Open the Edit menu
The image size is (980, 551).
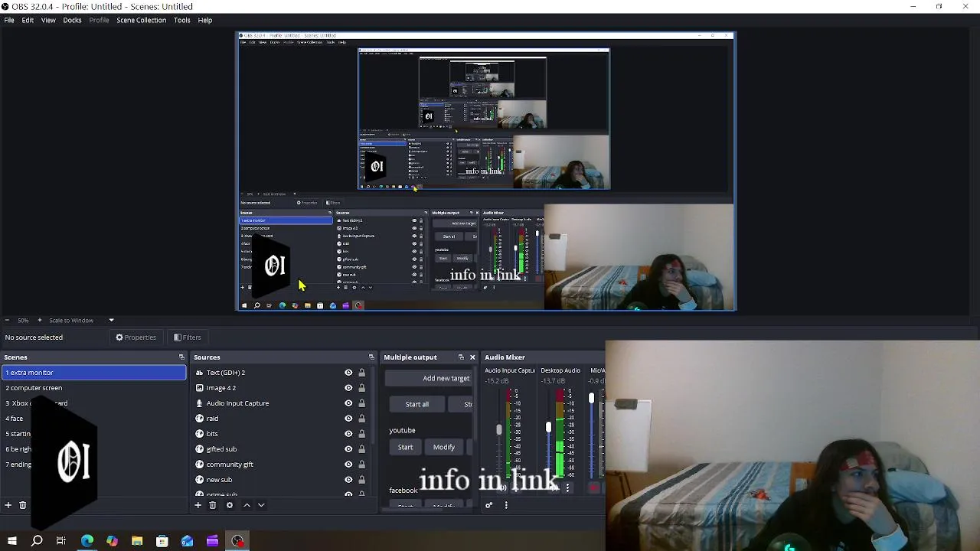click(x=28, y=20)
